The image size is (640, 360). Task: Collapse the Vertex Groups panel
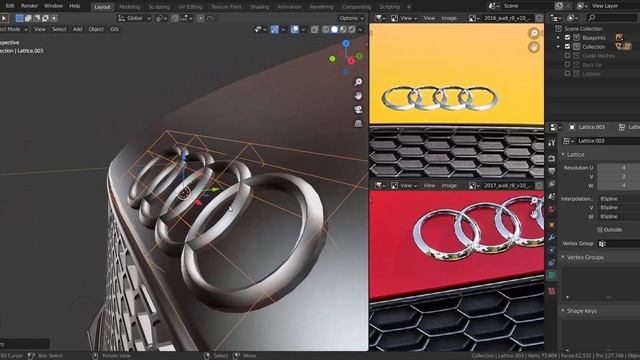pyautogui.click(x=563, y=257)
